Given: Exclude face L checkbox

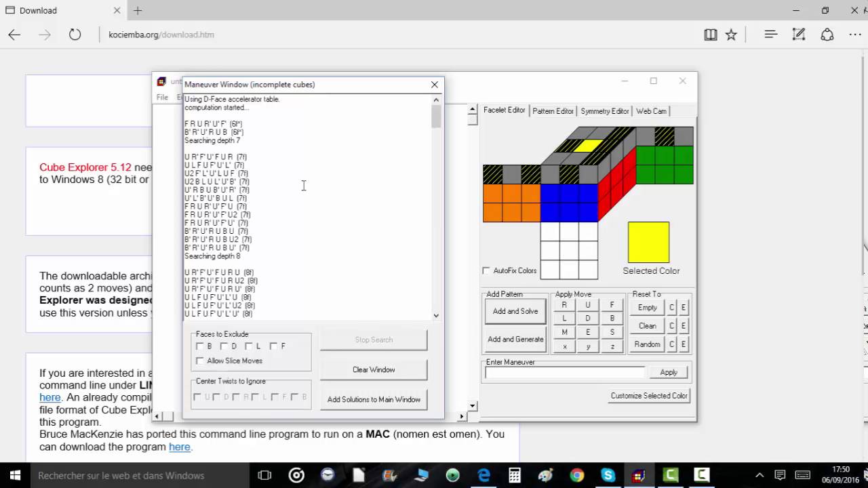Looking at the screenshot, I should coord(249,346).
